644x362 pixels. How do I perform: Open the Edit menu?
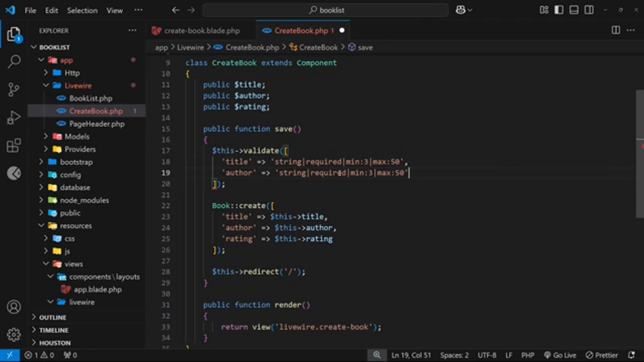51,10
